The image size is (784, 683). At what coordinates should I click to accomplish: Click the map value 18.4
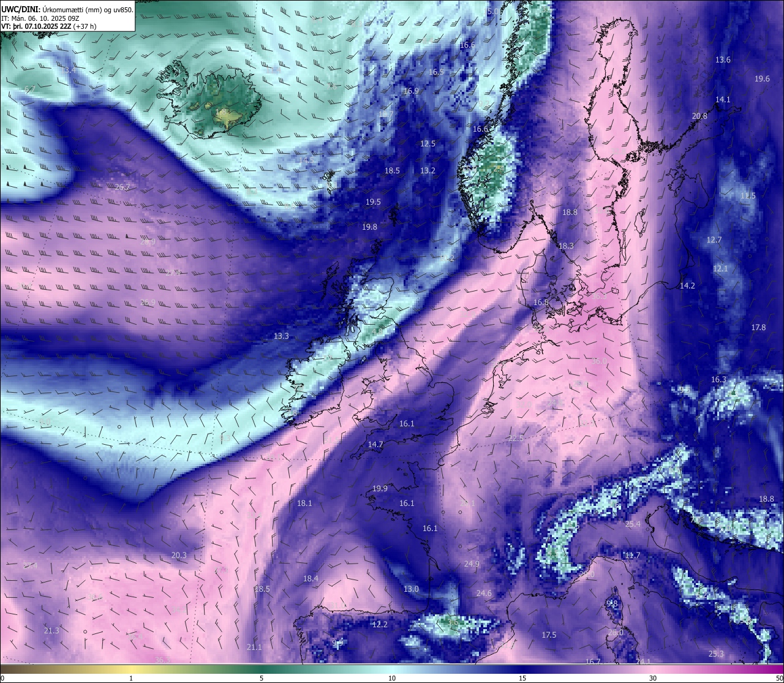tap(311, 579)
